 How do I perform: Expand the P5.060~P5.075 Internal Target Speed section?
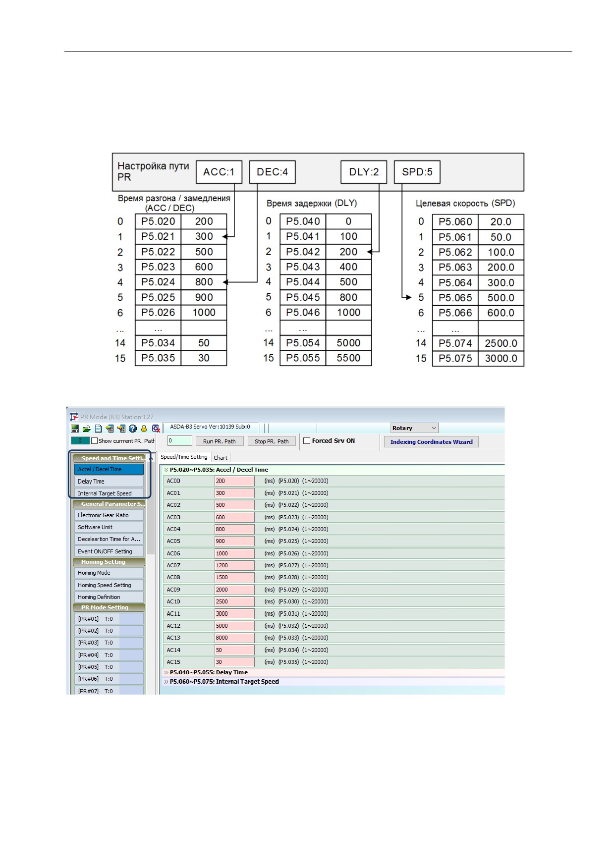pos(221,682)
